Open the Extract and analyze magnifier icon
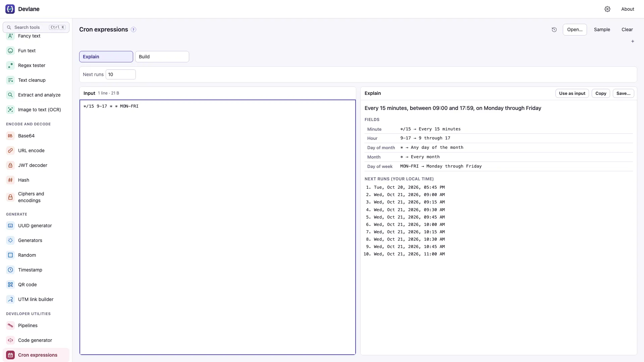Screen dimensions: 644x362 (10, 95)
